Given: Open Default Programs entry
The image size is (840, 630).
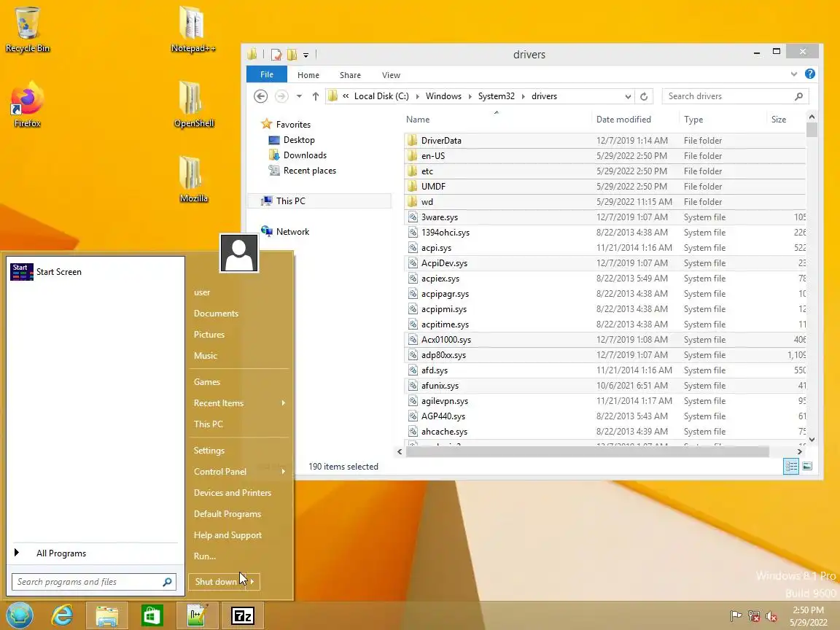Looking at the screenshot, I should (227, 514).
